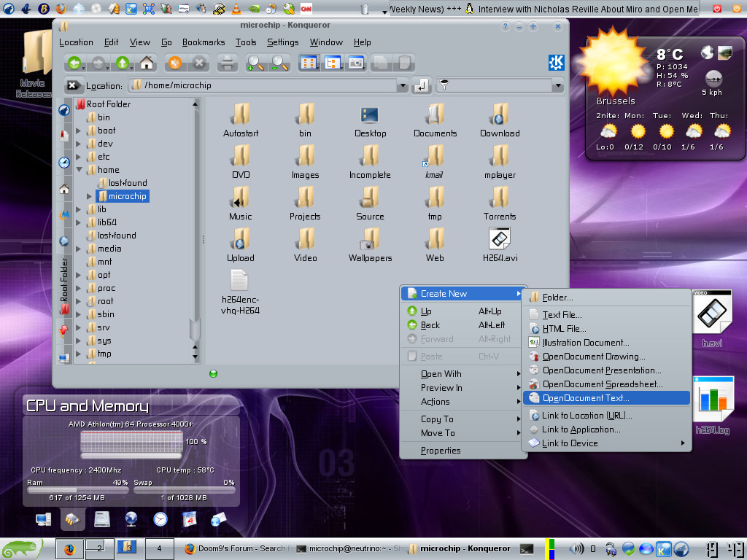The image size is (747, 560).
Task: Open the Tools menu
Action: pos(246,42)
